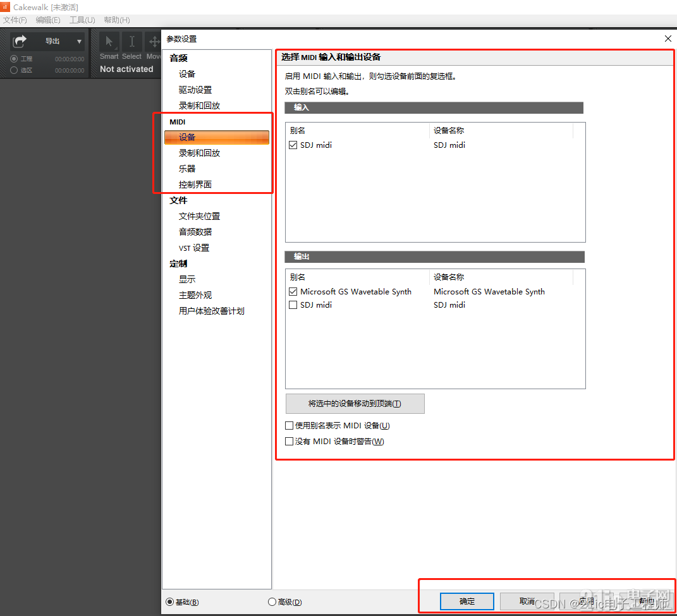
Task: Uncheck Microsoft GS Wavetable Synth output
Action: pyautogui.click(x=293, y=292)
